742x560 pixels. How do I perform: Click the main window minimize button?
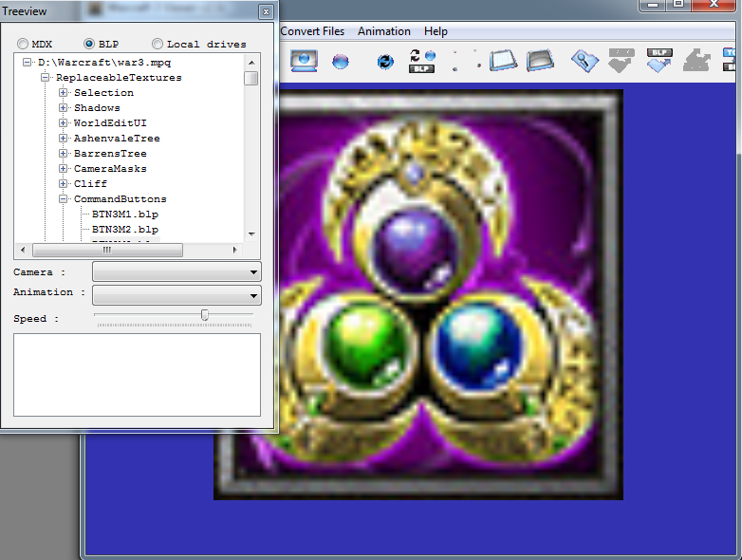tap(653, 4)
